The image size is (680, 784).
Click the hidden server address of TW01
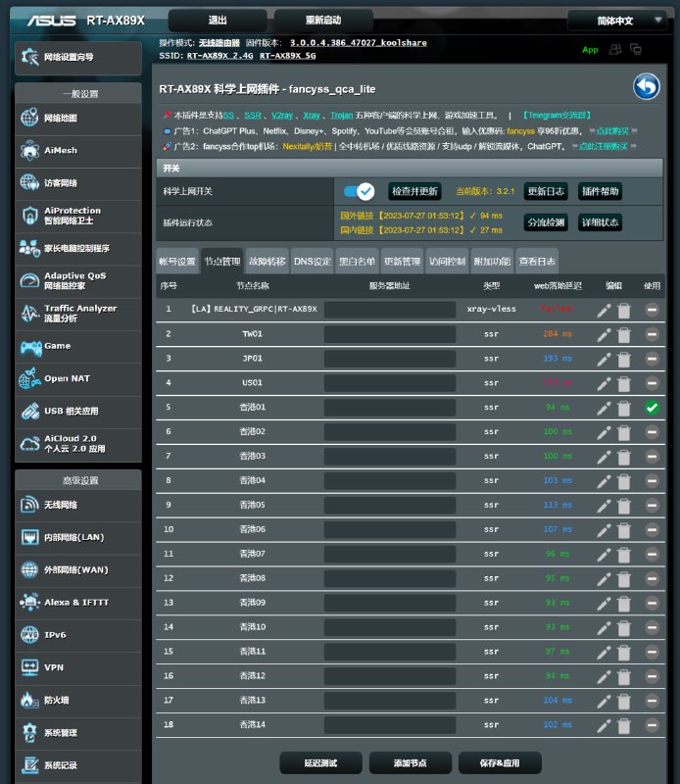tap(390, 334)
